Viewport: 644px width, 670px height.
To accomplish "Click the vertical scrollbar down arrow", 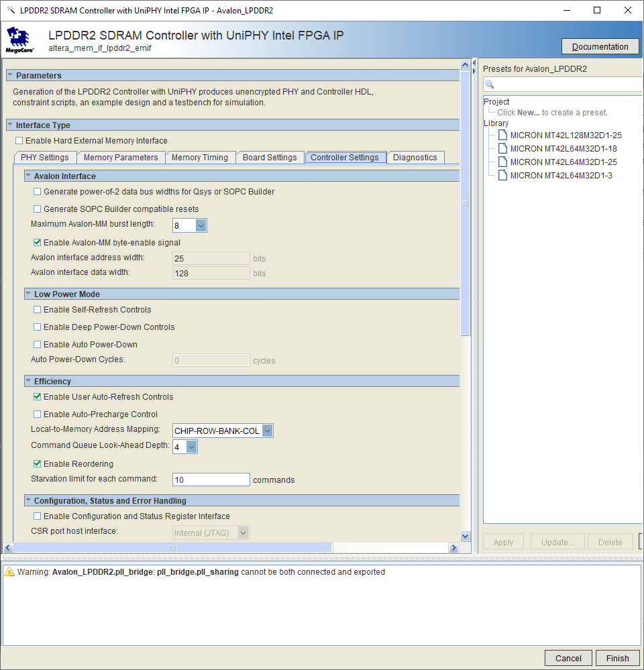I will (466, 537).
